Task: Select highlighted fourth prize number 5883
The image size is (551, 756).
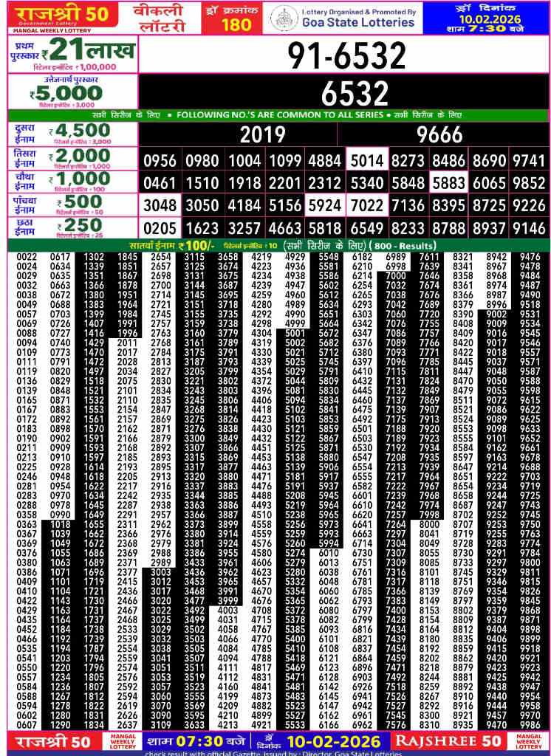Action: click(x=448, y=183)
